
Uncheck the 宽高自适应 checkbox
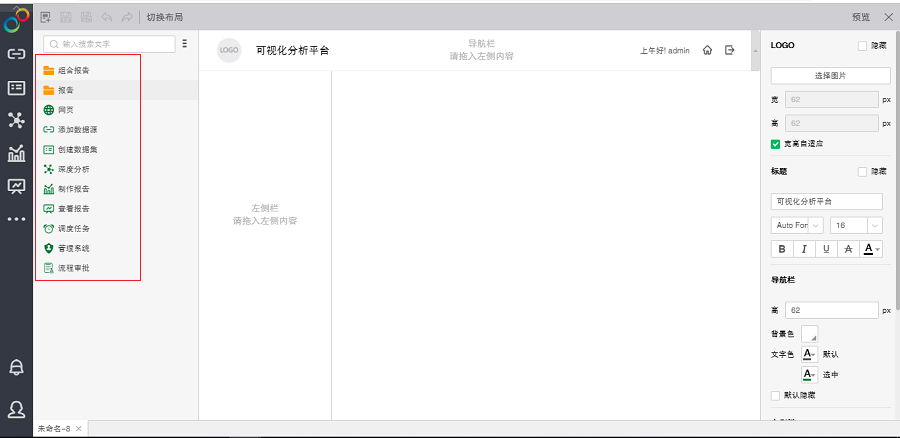coord(775,144)
